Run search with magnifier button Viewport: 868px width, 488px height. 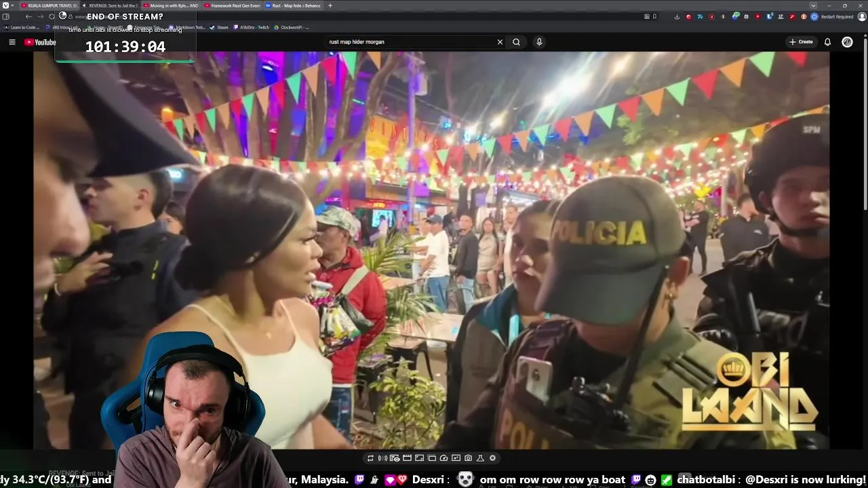[x=516, y=42]
